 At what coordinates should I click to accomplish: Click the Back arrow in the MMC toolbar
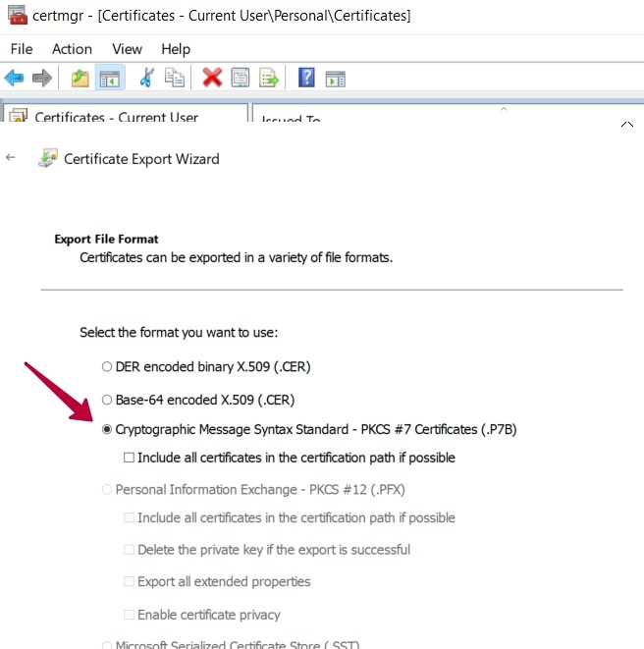click(x=14, y=78)
